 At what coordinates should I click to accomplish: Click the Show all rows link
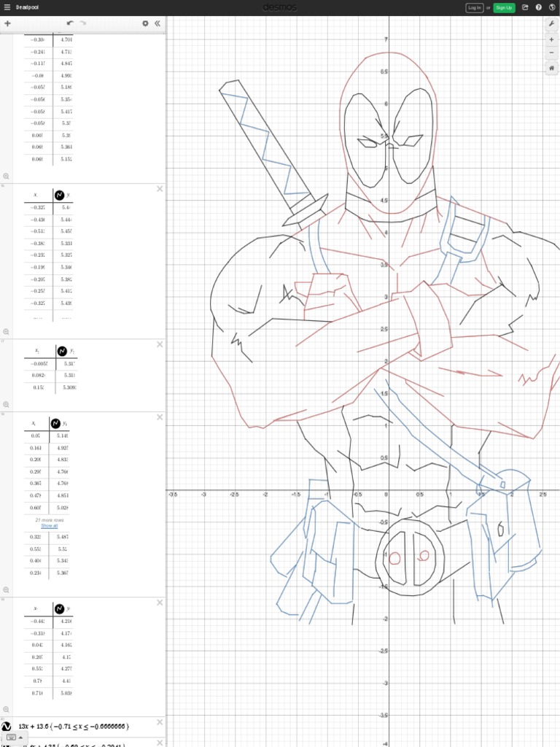(x=50, y=525)
